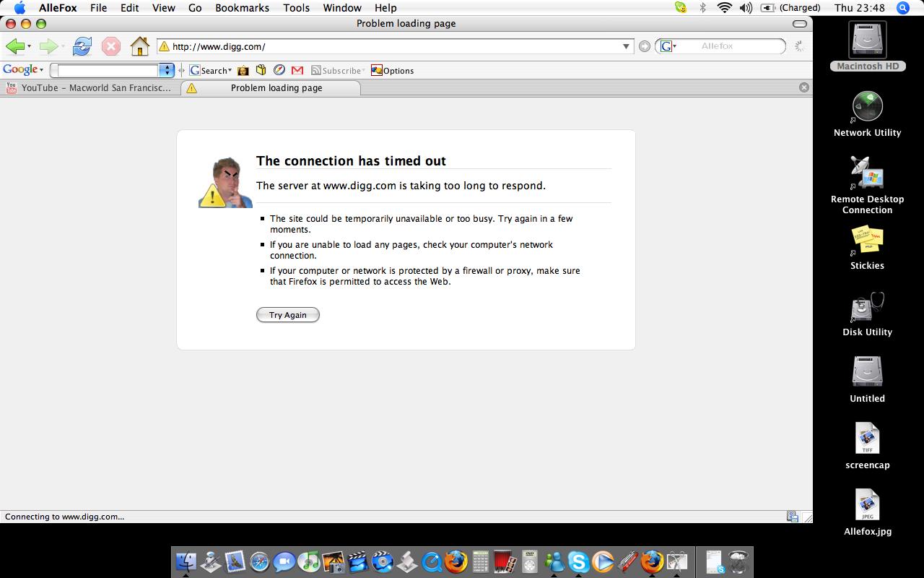Click the face warning image on error page

tap(225, 183)
